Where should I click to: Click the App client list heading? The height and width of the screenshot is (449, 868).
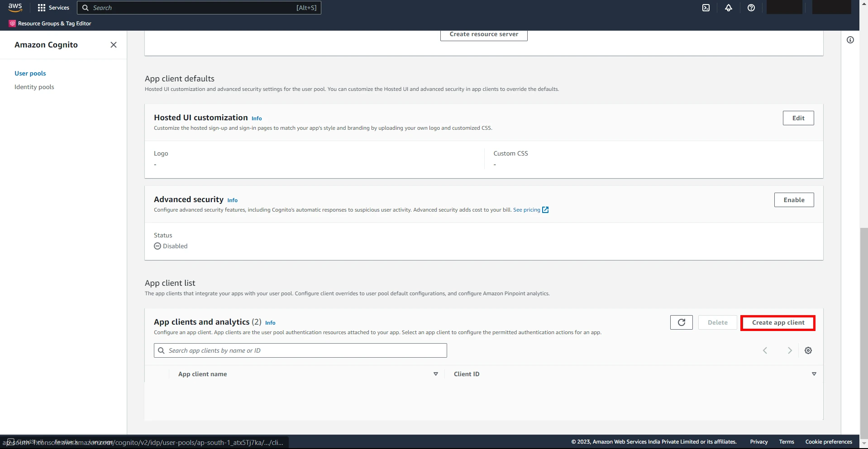point(170,283)
